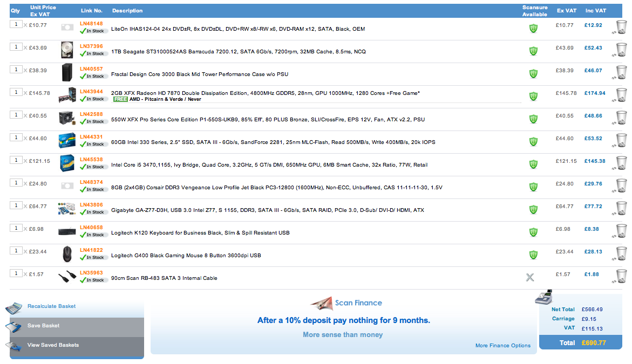Remove the Seagate Barracuda row via trash icon
The height and width of the screenshot is (364, 632).
pos(621,50)
